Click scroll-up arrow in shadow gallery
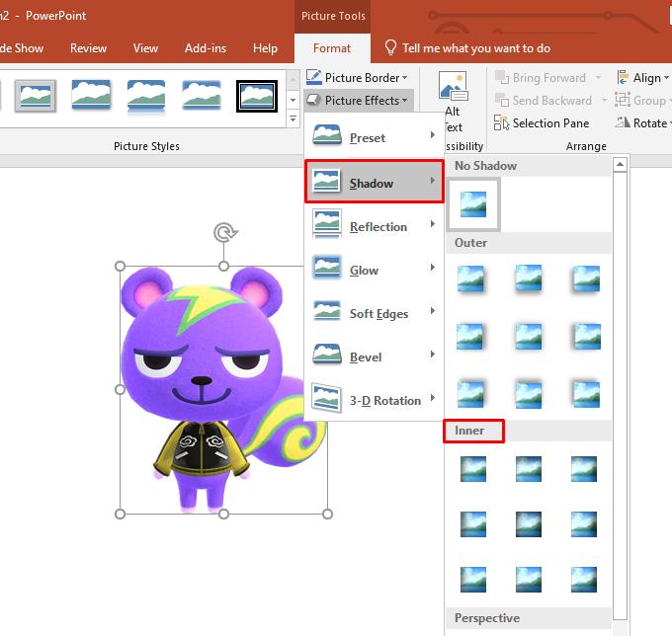Screen dimensions: 672x636 pyautogui.click(x=621, y=165)
